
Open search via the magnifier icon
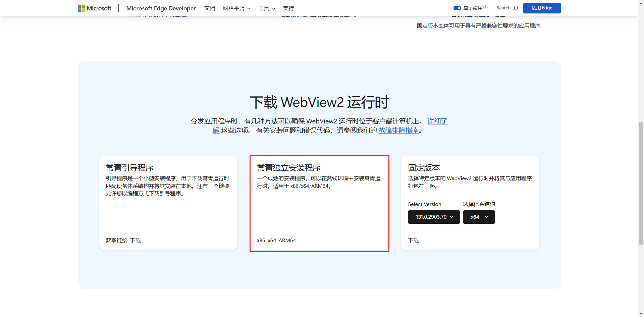pyautogui.click(x=516, y=8)
